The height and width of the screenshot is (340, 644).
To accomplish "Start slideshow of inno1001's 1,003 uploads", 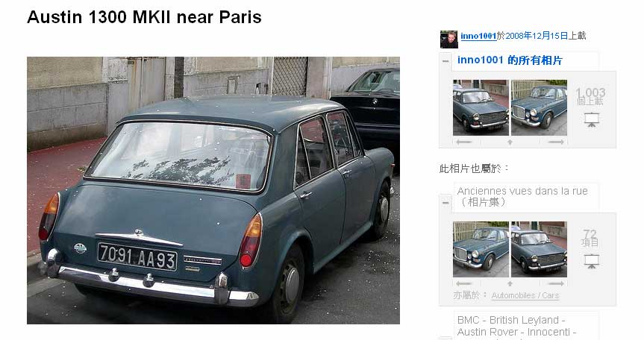I will click(x=592, y=119).
